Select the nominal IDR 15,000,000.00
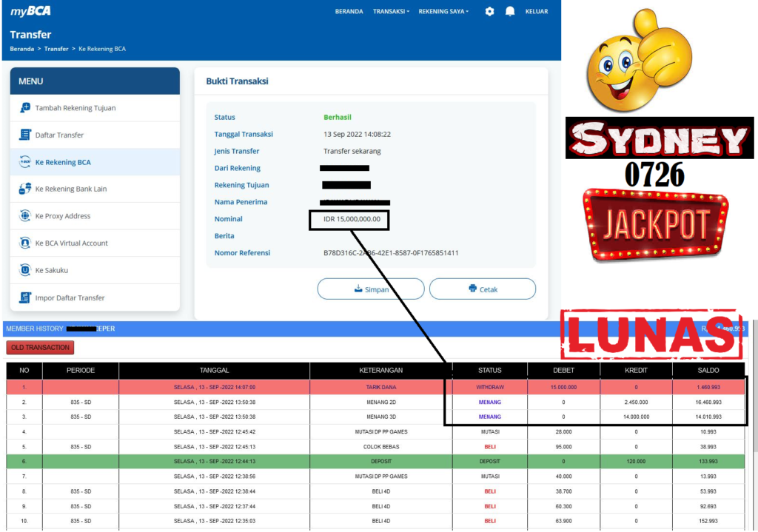758x532 pixels. pyautogui.click(x=352, y=219)
